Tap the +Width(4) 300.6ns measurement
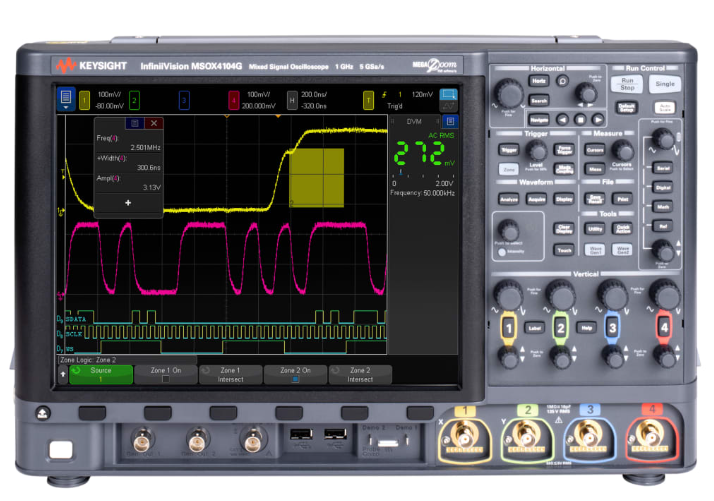This screenshot has height=501, width=714. click(128, 163)
